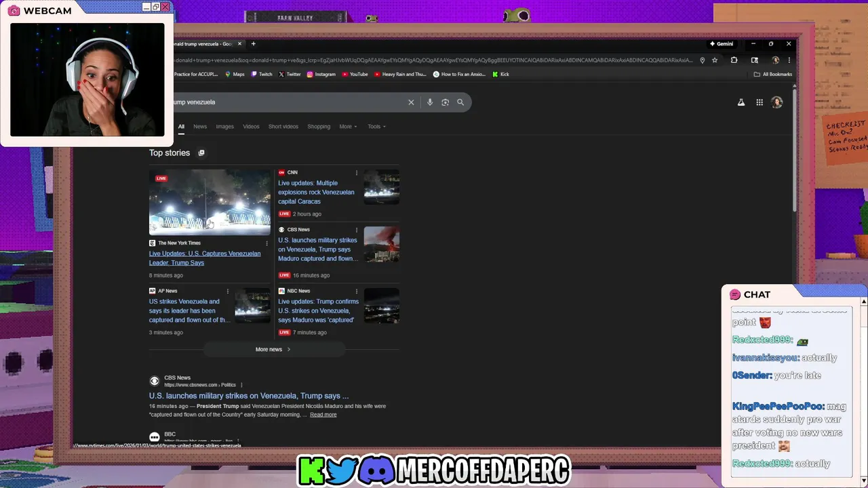Open the New York Times live thumbnail
Image resolution: width=868 pixels, height=488 pixels.
(x=210, y=202)
